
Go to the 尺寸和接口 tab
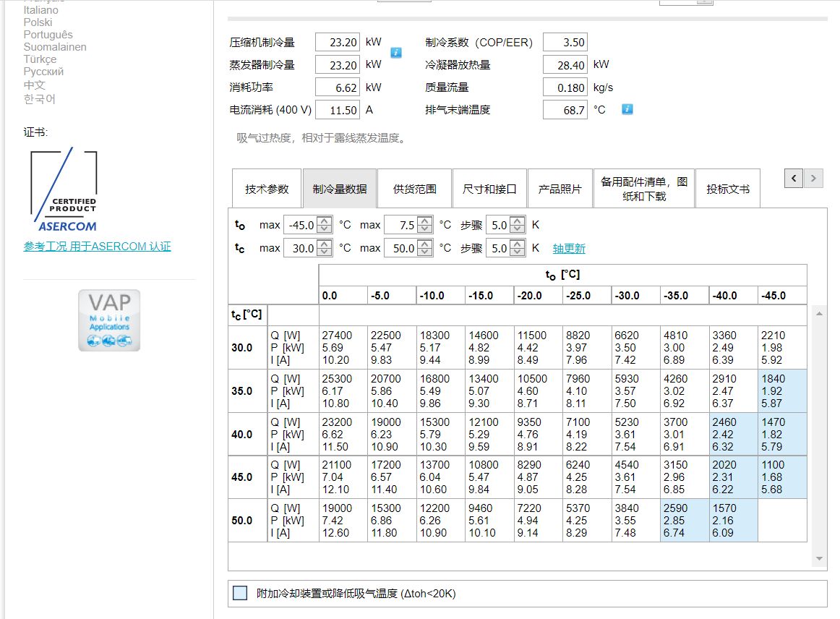pyautogui.click(x=489, y=189)
